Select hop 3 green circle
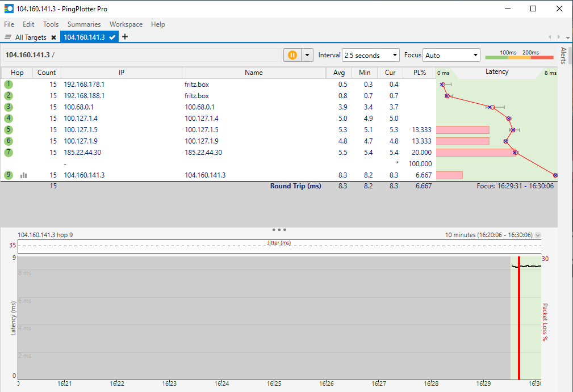This screenshot has width=573, height=392. [x=9, y=107]
